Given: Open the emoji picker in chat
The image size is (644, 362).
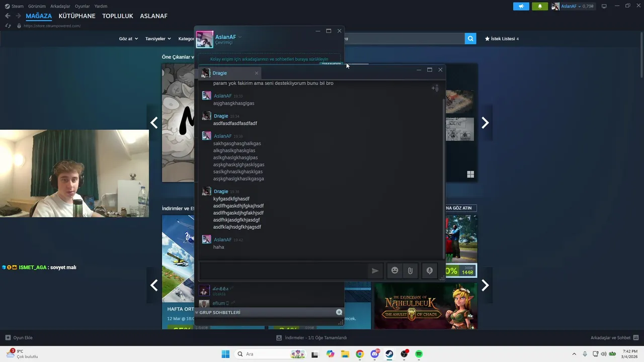Looking at the screenshot, I should click(395, 270).
